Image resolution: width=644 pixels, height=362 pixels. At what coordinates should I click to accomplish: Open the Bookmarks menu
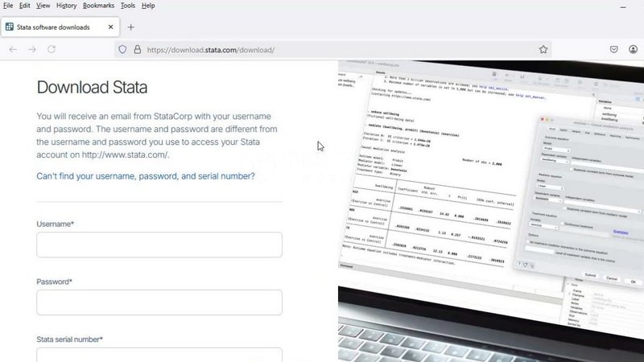click(98, 6)
